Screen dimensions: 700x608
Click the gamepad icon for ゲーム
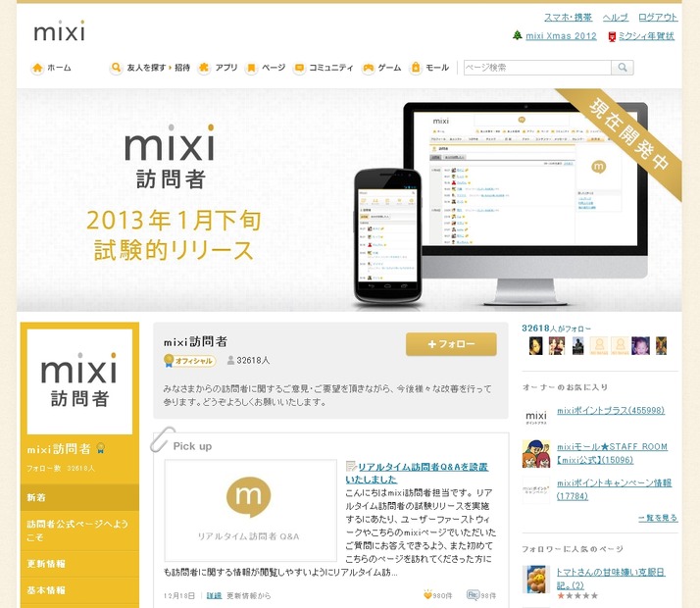click(368, 68)
